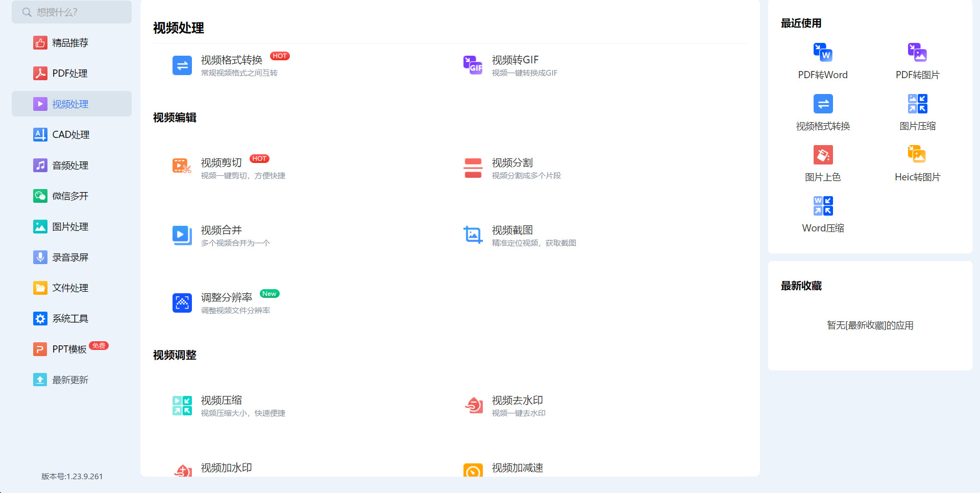Switch to PDF处理 category
The image size is (980, 493).
pos(71,74)
